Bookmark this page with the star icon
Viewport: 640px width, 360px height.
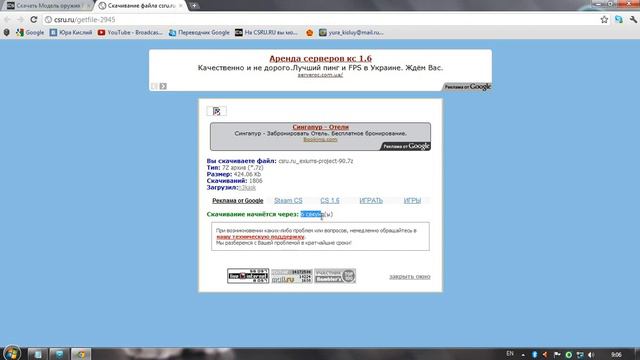604,20
